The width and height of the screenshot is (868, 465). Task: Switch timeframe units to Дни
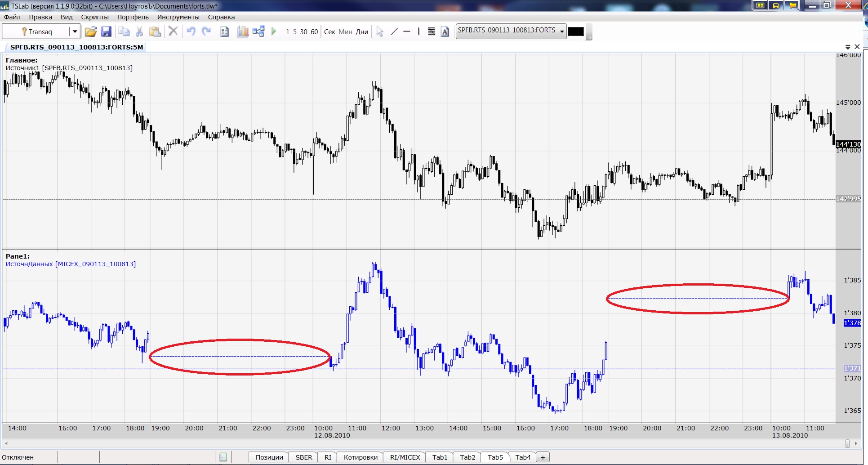tap(362, 32)
